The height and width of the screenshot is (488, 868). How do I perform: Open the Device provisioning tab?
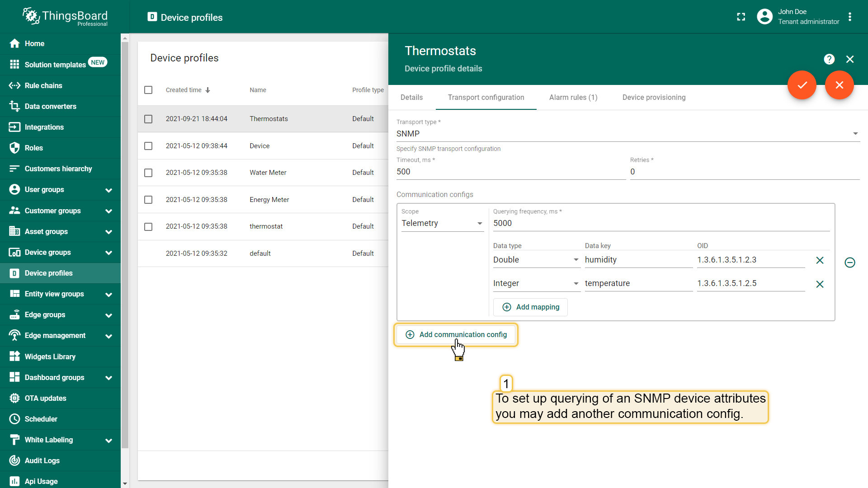coord(654,97)
